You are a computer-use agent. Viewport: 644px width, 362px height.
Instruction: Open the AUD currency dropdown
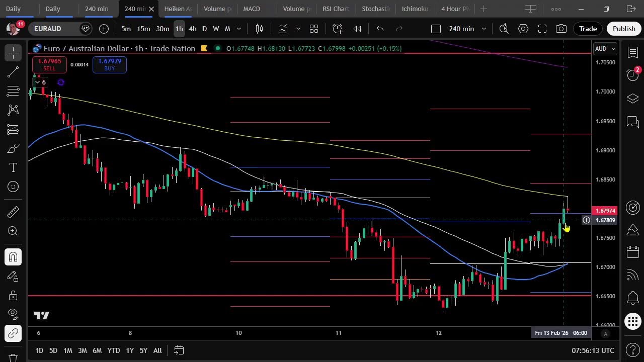(605, 49)
